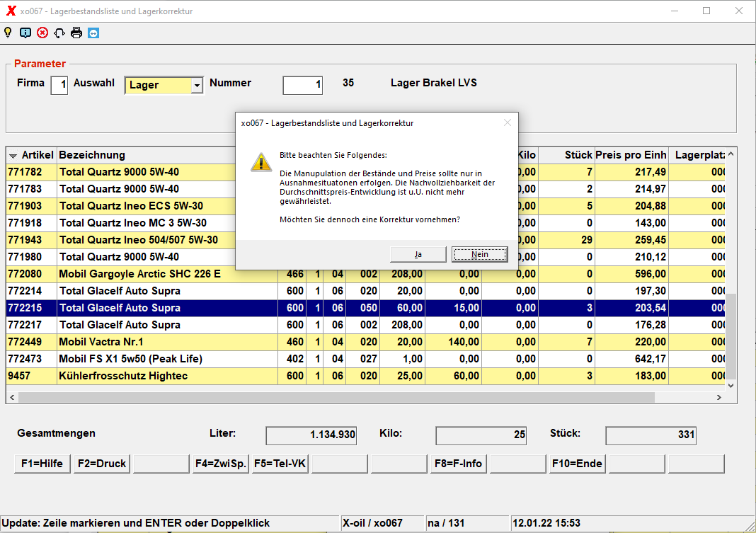Click status bar text X-oil / xo067
Screen dimensions: 756x533
click(372, 523)
